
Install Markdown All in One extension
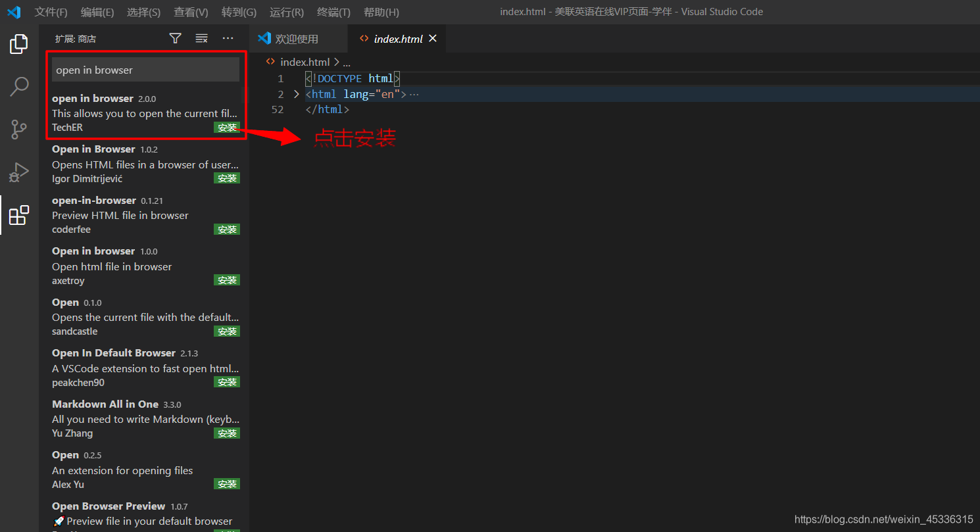[227, 433]
